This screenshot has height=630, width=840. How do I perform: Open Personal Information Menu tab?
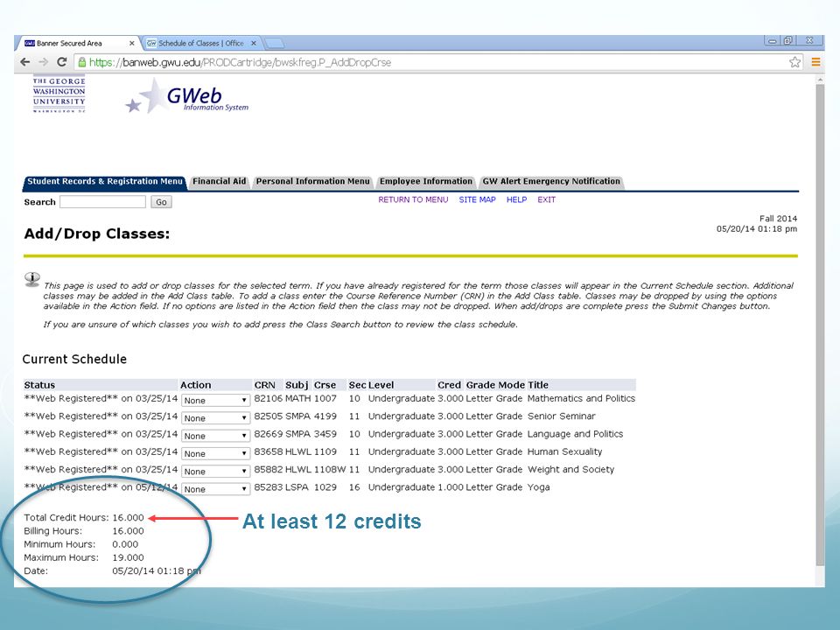(x=313, y=182)
